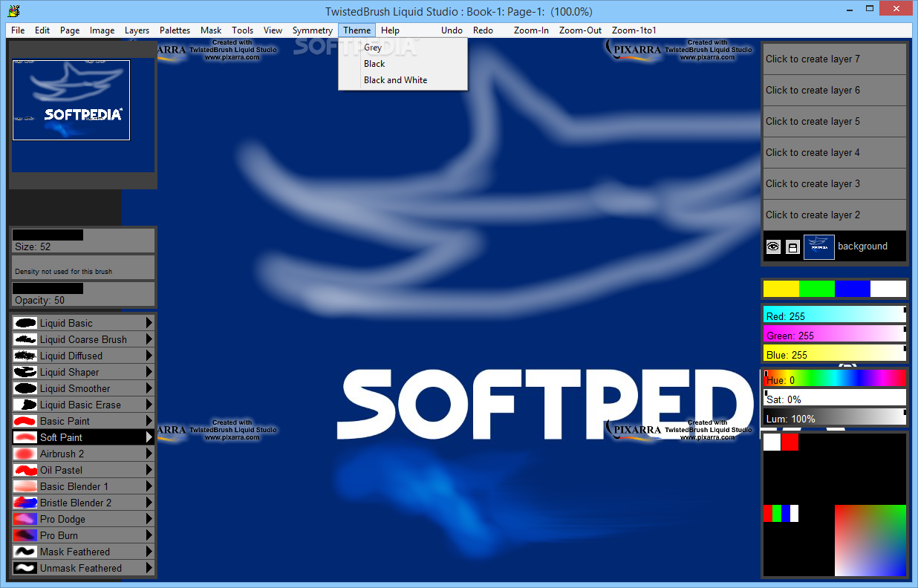Viewport: 918px width, 588px height.
Task: Select the Soft Paint brush icon
Action: pyautogui.click(x=25, y=437)
